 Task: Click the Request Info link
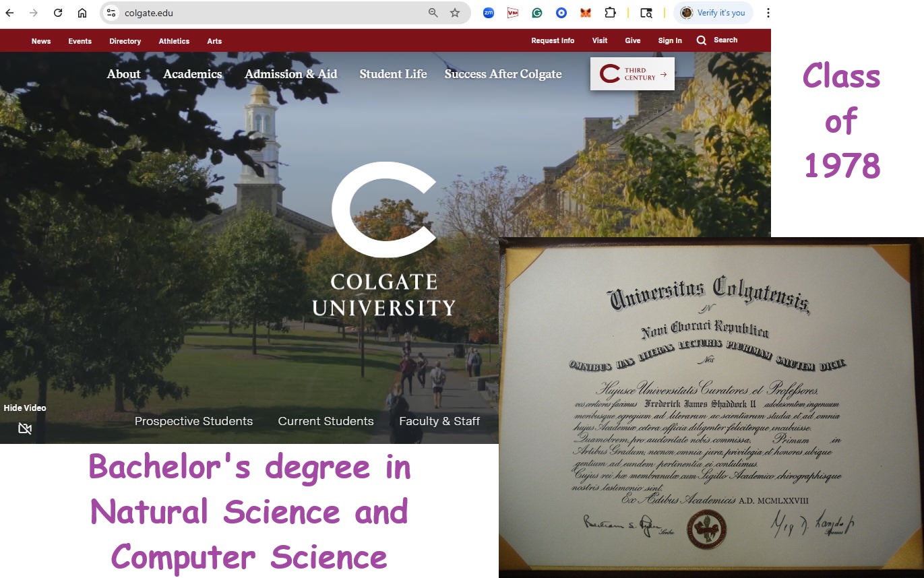[553, 40]
